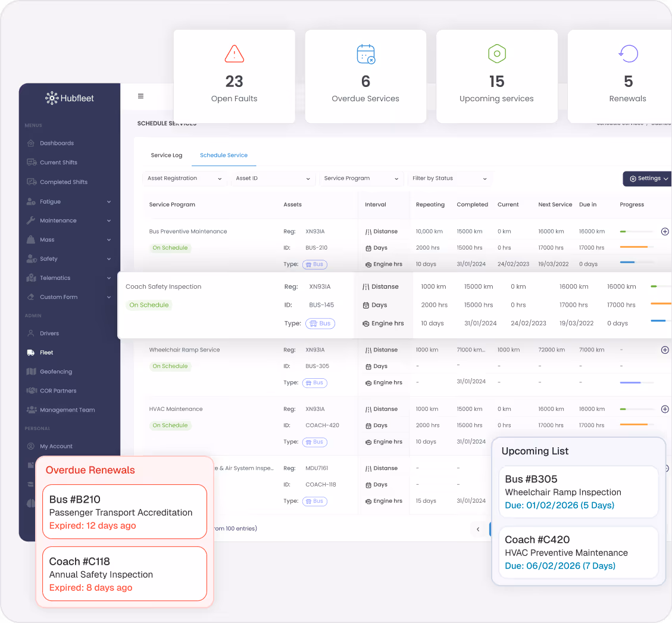Screen dimensions: 672x623
Task: Click the Open Faults warning icon
Action: tap(234, 54)
